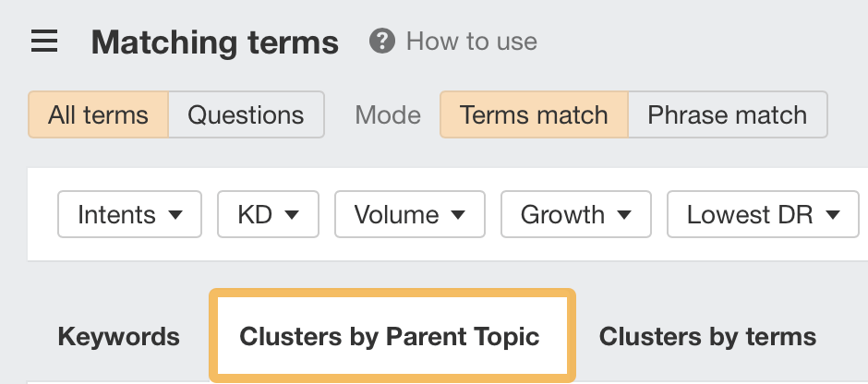Click the caret arrow beside Volume
Viewport: 868px width, 384px height.
tap(459, 215)
